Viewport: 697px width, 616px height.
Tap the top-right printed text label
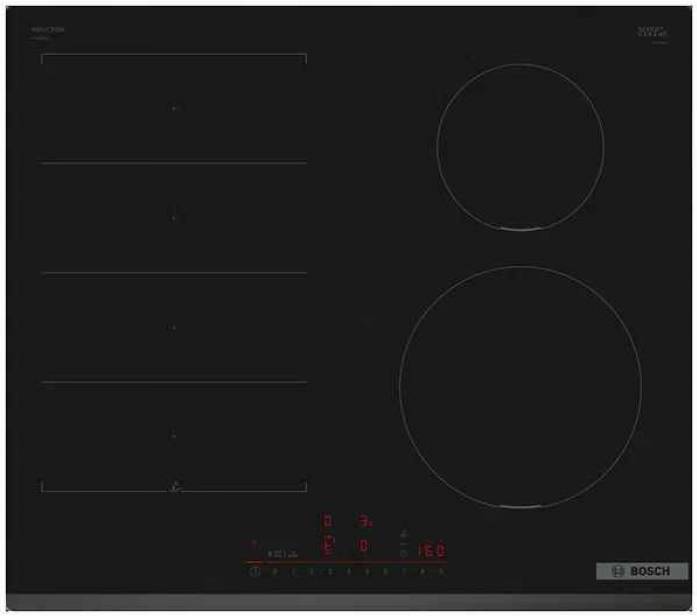click(650, 33)
